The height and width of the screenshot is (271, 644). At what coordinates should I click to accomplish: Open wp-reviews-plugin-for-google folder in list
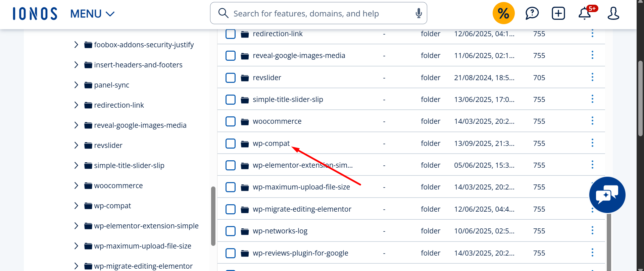300,253
